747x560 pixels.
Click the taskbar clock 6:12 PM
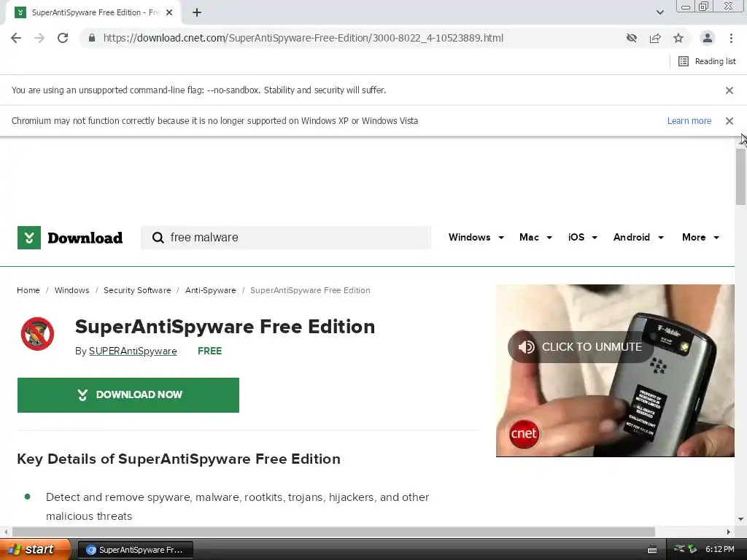tap(720, 550)
